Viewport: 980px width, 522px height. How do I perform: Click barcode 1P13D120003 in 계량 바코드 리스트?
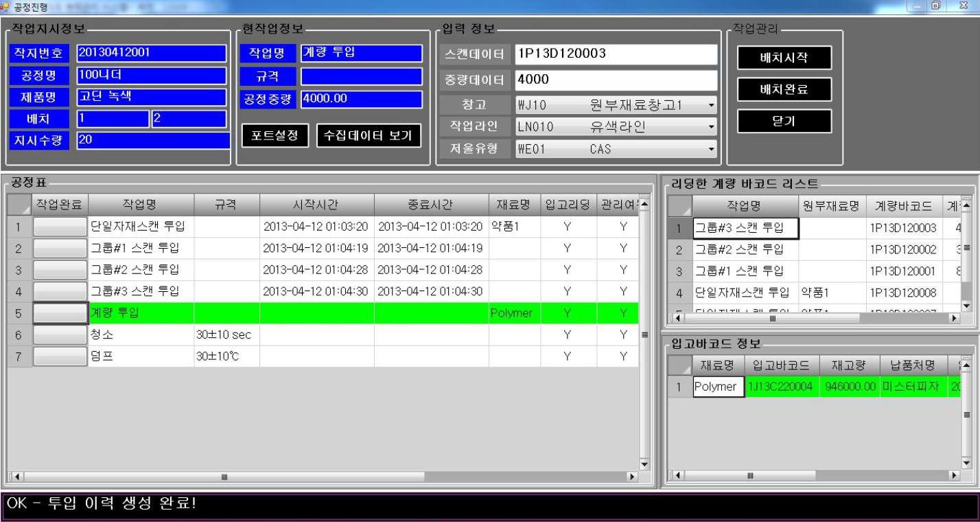[x=902, y=228]
